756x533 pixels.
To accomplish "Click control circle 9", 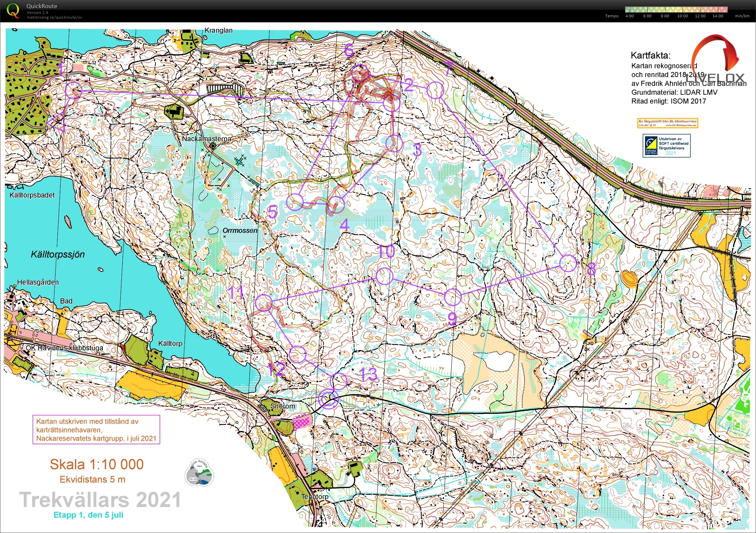I will (x=453, y=297).
